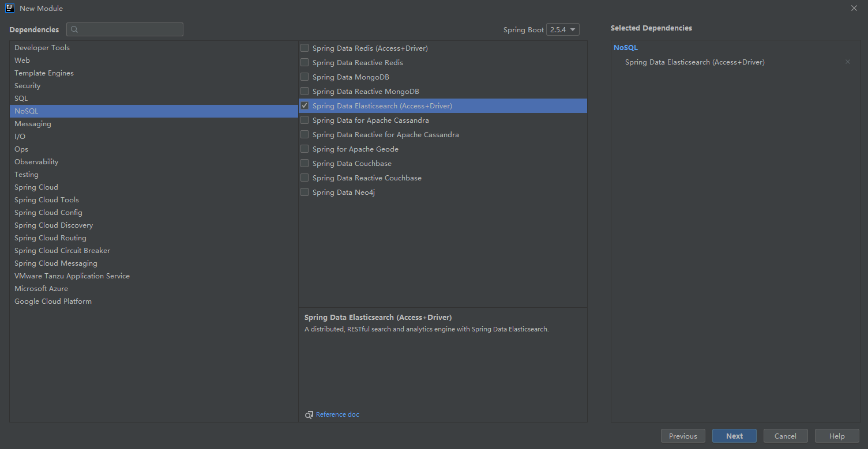Check Spring Data Reactive for Apache Cassandra

tap(305, 134)
